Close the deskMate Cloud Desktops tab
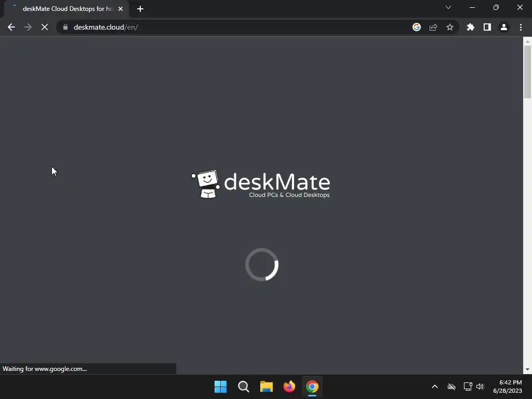 point(121,9)
